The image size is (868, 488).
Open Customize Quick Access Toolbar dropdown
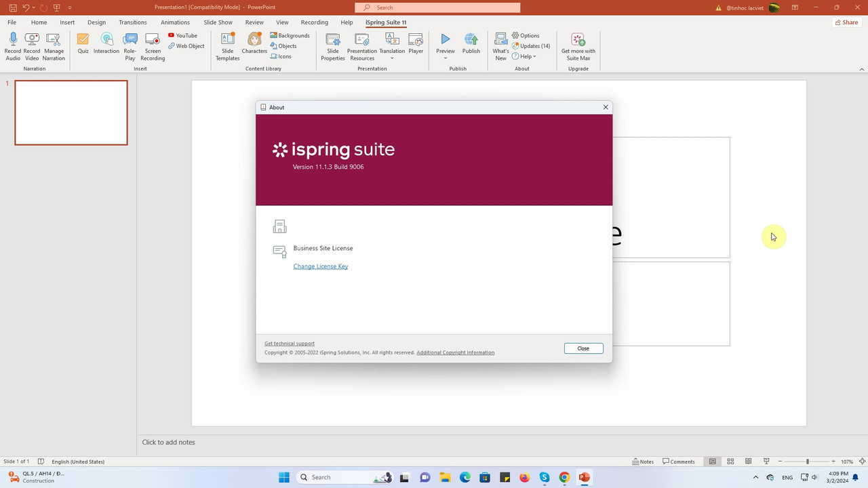click(70, 7)
